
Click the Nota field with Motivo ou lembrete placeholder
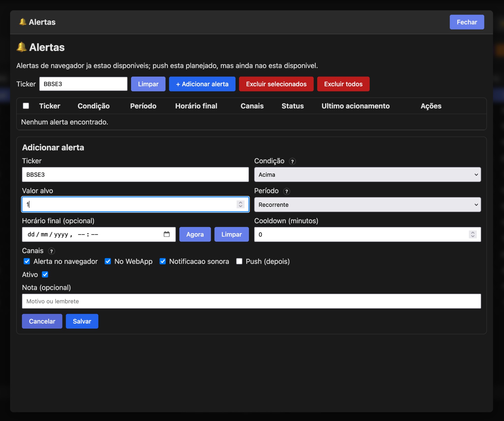pyautogui.click(x=251, y=301)
